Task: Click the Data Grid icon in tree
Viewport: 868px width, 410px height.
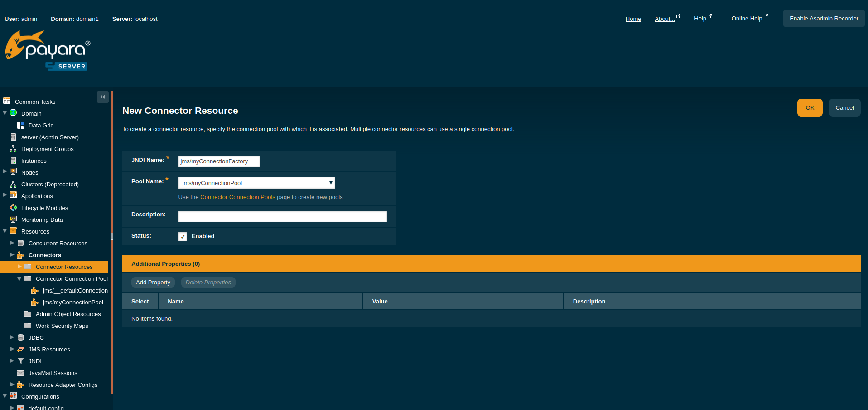Action: point(20,125)
